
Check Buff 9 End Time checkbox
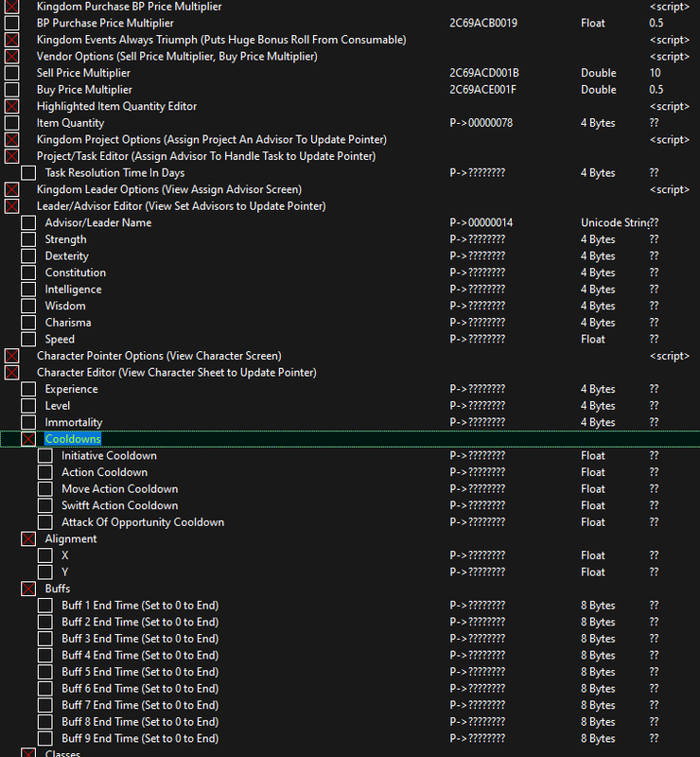click(x=45, y=739)
